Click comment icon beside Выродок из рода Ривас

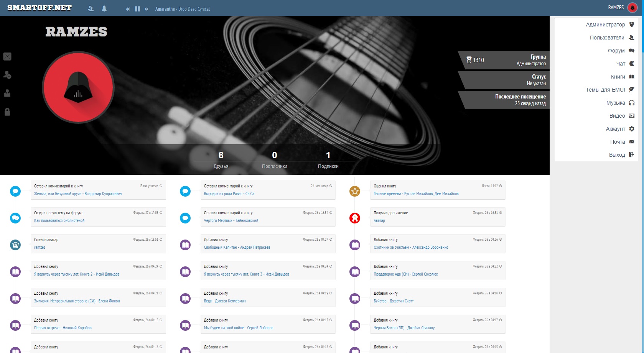[185, 191]
